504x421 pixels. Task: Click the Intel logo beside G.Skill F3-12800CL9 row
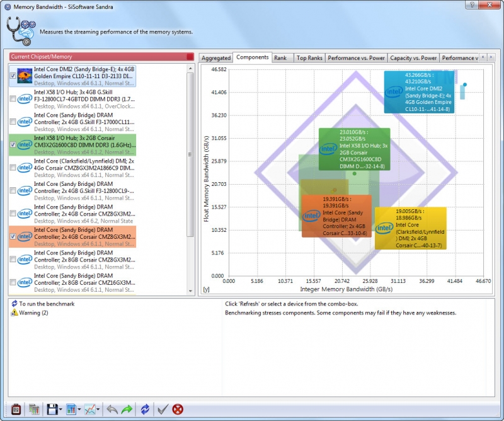point(25,191)
